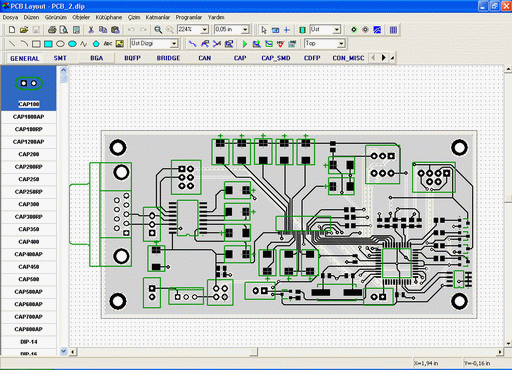Select the manual Route Trace tool

pyautogui.click(x=193, y=44)
